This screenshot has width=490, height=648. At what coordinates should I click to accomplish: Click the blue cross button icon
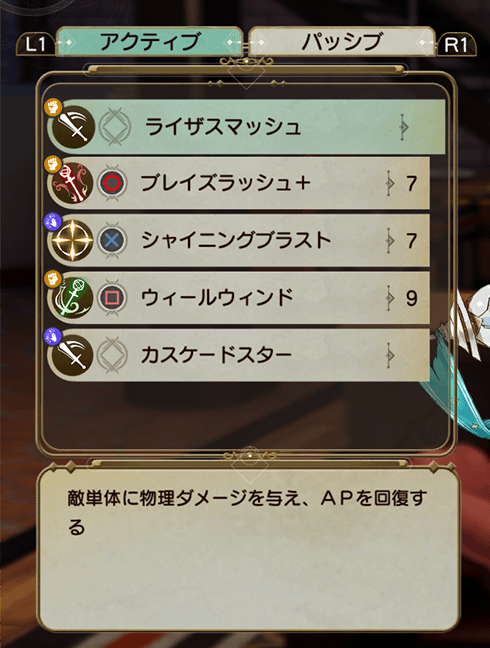[x=112, y=240]
